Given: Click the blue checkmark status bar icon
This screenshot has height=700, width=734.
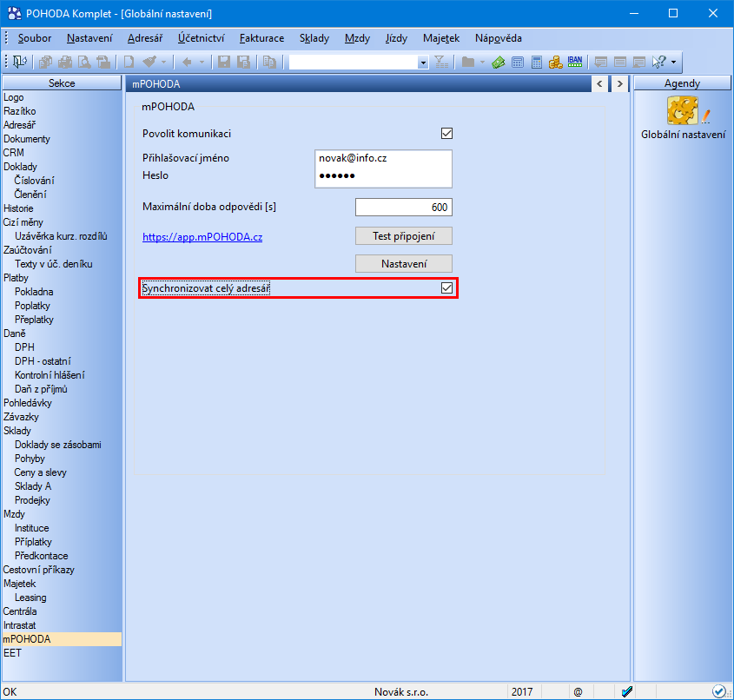Looking at the screenshot, I should (627, 691).
